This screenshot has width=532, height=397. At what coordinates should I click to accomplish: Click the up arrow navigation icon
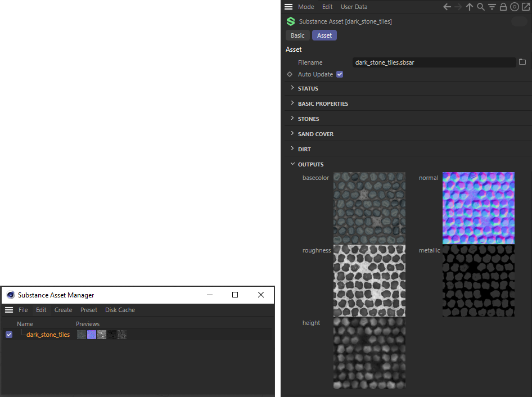click(469, 7)
